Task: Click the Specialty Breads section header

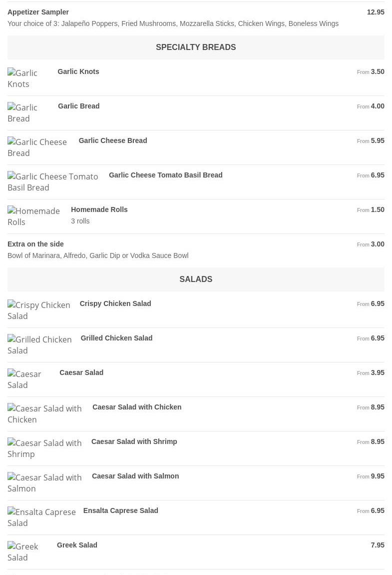Action: pos(196,47)
